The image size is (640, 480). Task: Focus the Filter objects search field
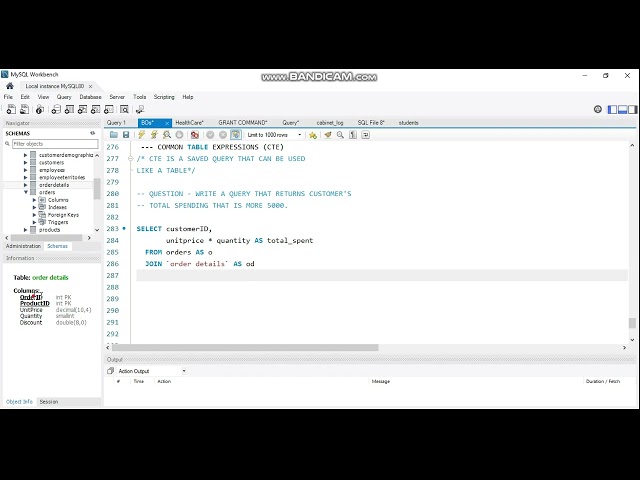pyautogui.click(x=55, y=144)
